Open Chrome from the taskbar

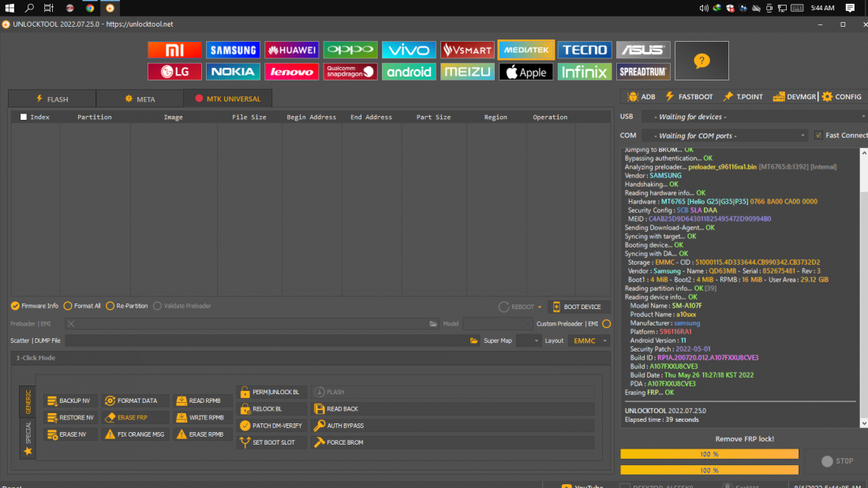90,8
